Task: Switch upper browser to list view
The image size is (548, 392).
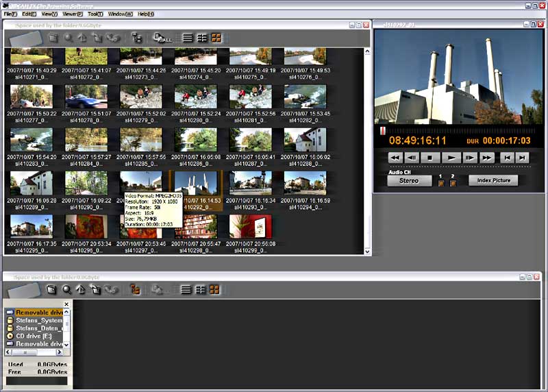Action: pyautogui.click(x=186, y=38)
